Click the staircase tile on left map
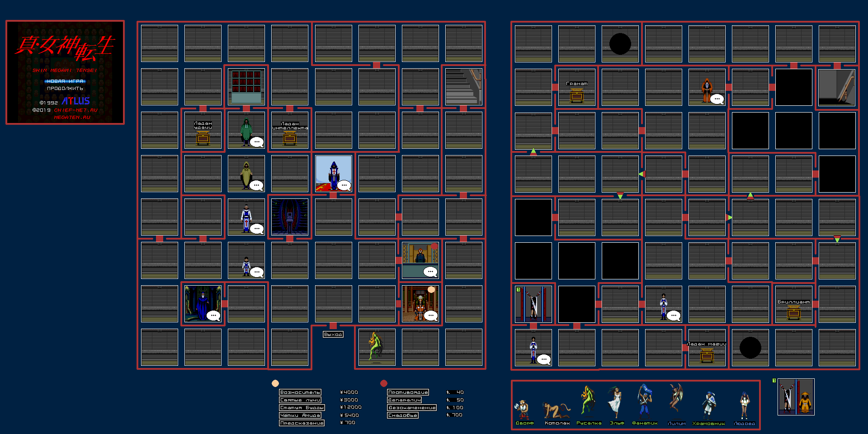 tap(464, 87)
